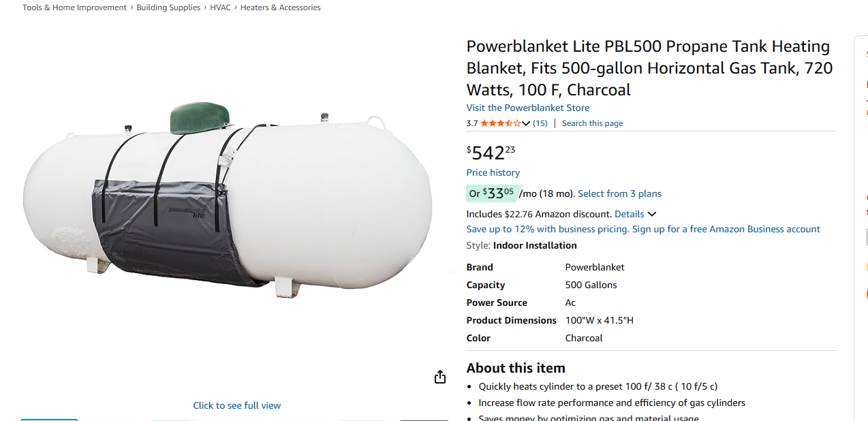Open Heaters & Accessories breadcrumb
868x421 pixels.
pos(281,7)
